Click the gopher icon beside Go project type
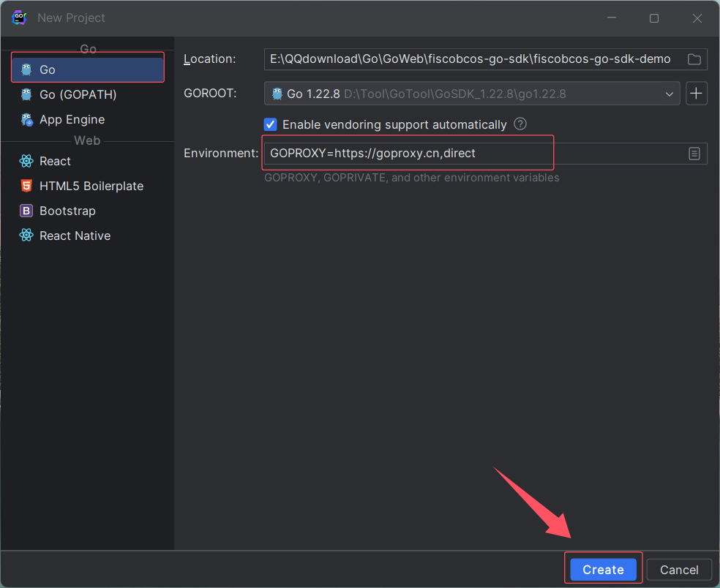Screen dimensions: 720x588 pyautogui.click(x=26, y=69)
